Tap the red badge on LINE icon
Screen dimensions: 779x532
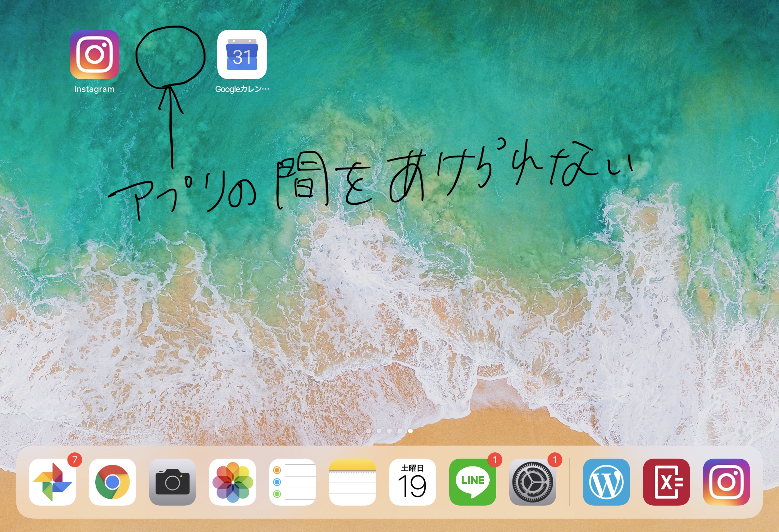coord(495,460)
